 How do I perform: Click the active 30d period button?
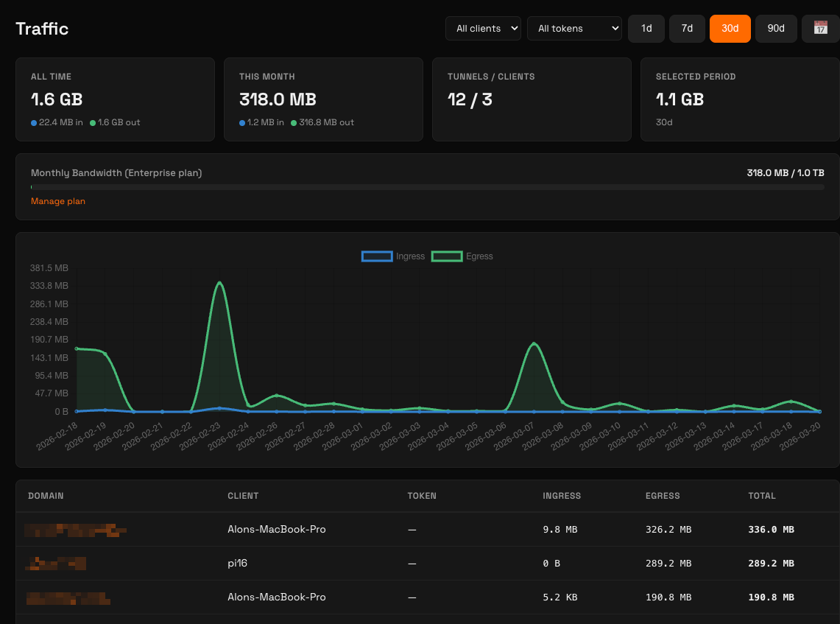[730, 28]
